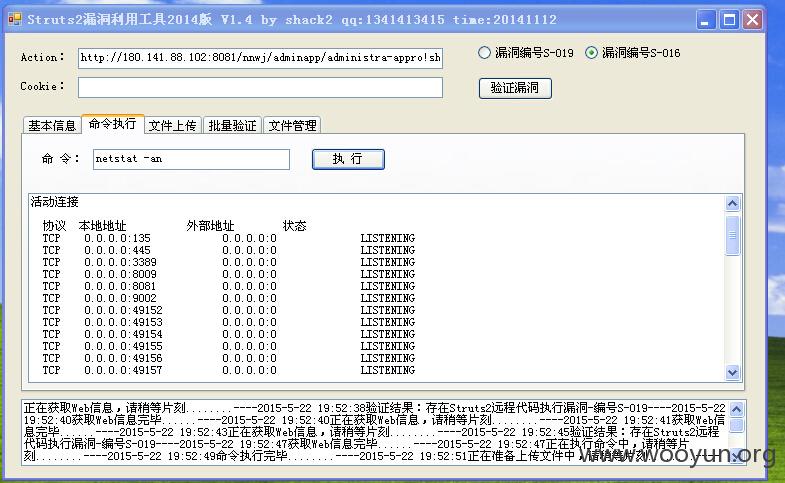The height and width of the screenshot is (483, 785).
Task: Click the 0.0.0.0:445 local address row
Action: [x=117, y=250]
